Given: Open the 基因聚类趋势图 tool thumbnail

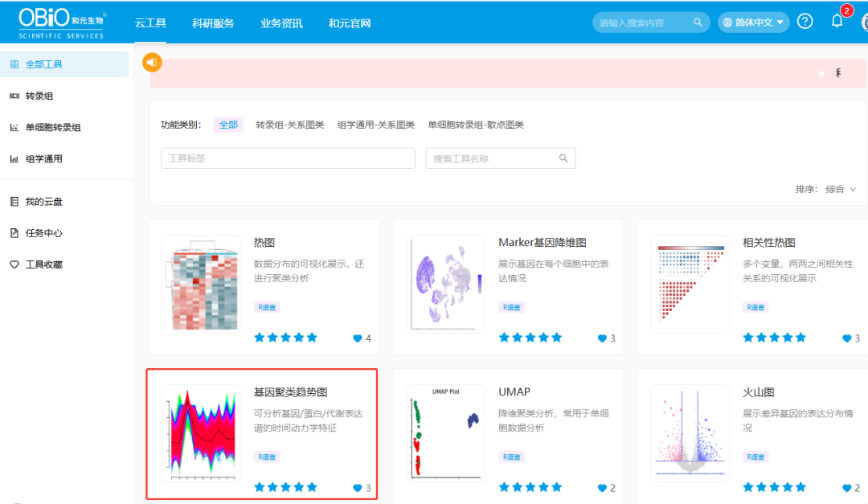Looking at the screenshot, I should point(199,432).
